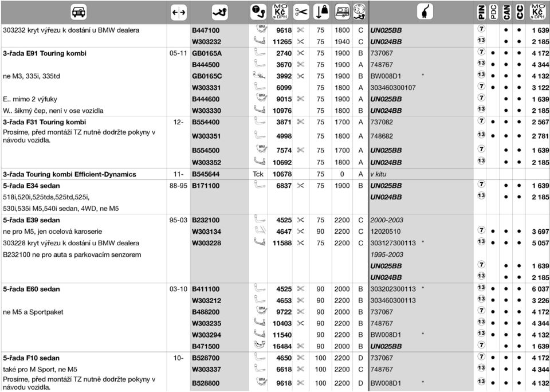550x392 pixels.
Task: Click the tow ball type header icon
Action: (258, 12)
